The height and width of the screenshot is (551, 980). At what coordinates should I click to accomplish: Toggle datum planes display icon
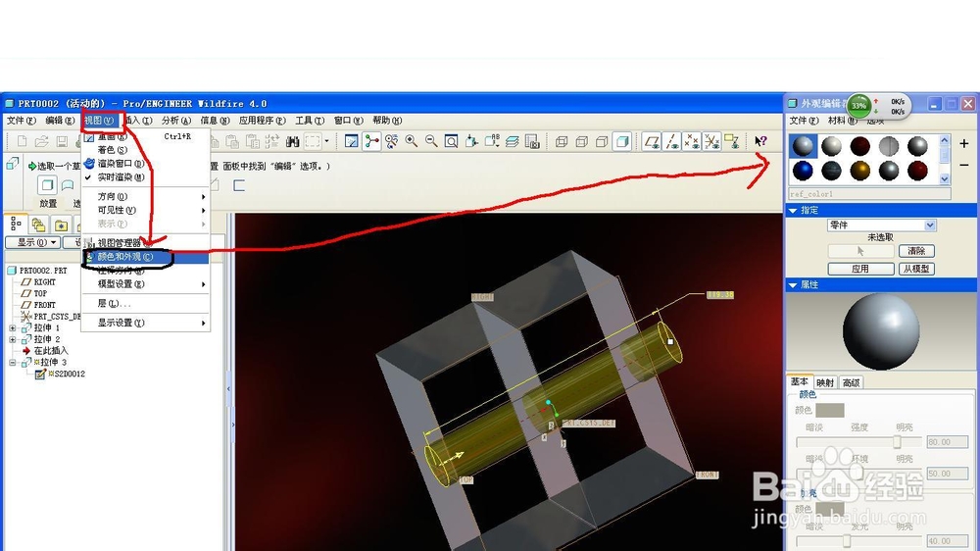click(652, 142)
